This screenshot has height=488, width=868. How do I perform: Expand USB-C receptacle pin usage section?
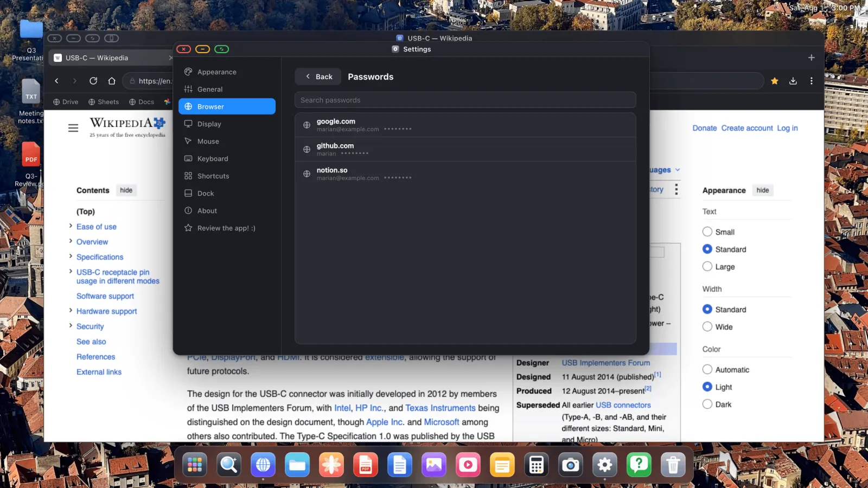coord(71,271)
